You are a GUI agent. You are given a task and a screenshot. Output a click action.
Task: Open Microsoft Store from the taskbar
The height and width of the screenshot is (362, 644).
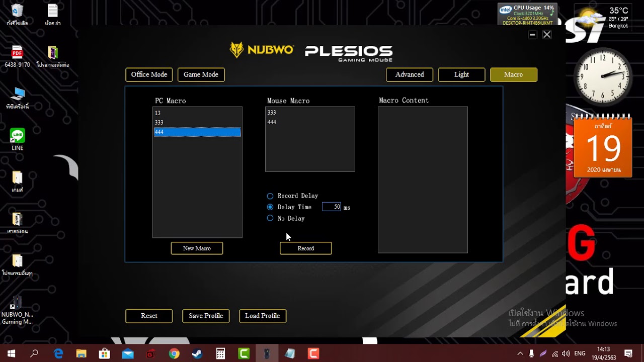(105, 353)
